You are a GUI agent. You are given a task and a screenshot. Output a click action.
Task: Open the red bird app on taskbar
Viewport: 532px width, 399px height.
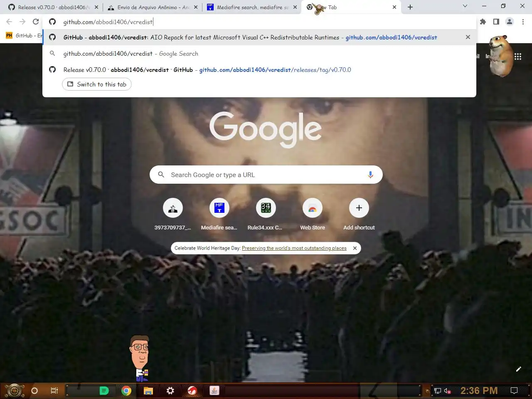pyautogui.click(x=192, y=391)
